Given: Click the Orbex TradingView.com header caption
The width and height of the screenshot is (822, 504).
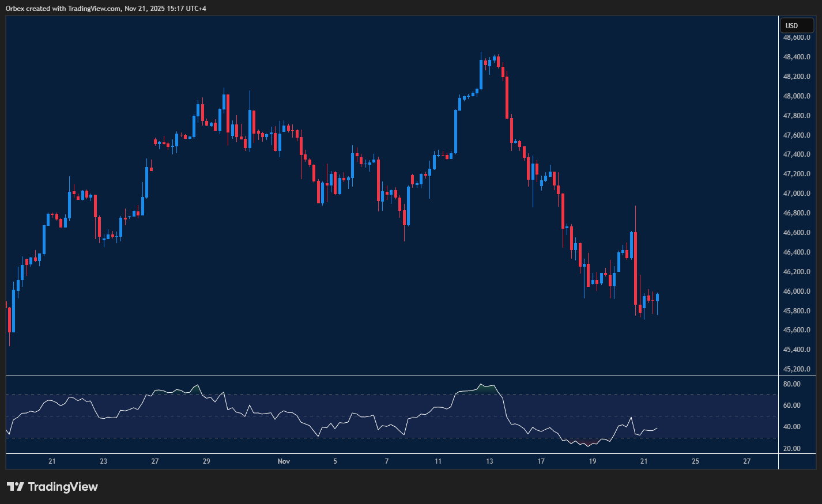Looking at the screenshot, I should [106, 8].
